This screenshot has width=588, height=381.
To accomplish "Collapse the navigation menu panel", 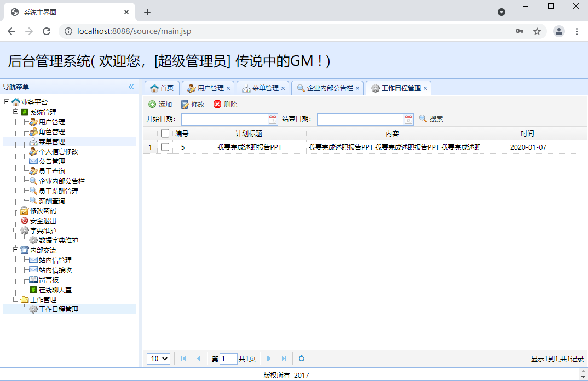I will pyautogui.click(x=131, y=87).
